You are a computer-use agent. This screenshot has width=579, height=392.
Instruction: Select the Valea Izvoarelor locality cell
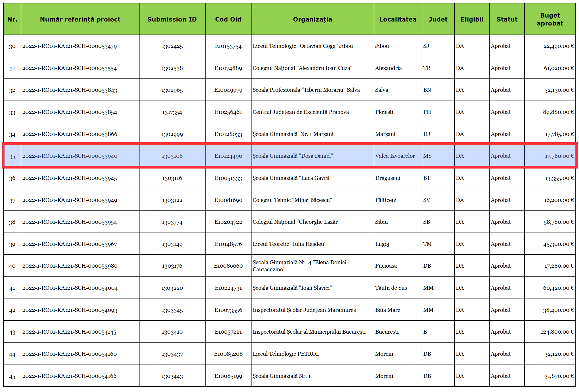click(x=395, y=156)
